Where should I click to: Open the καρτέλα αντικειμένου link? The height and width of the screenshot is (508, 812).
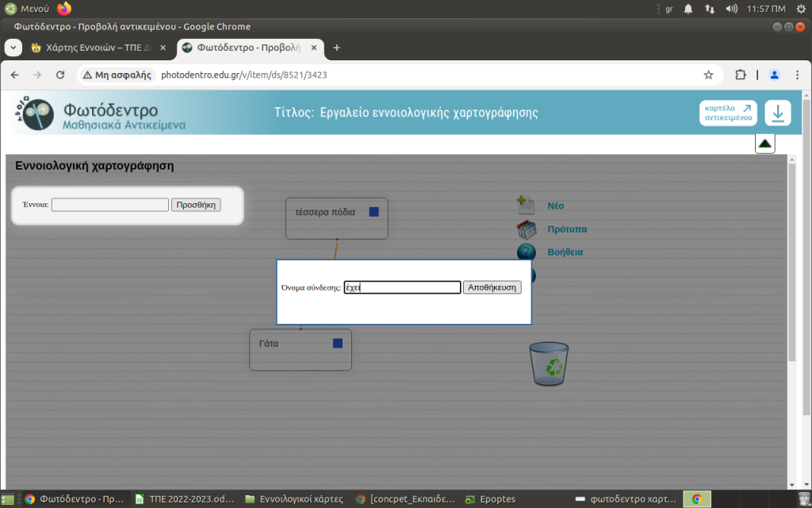(x=728, y=114)
